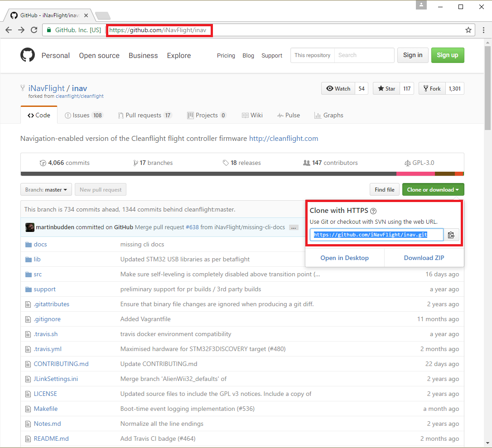The width and height of the screenshot is (492, 448).
Task: Click the browser address bar URL
Action: click(x=158, y=30)
